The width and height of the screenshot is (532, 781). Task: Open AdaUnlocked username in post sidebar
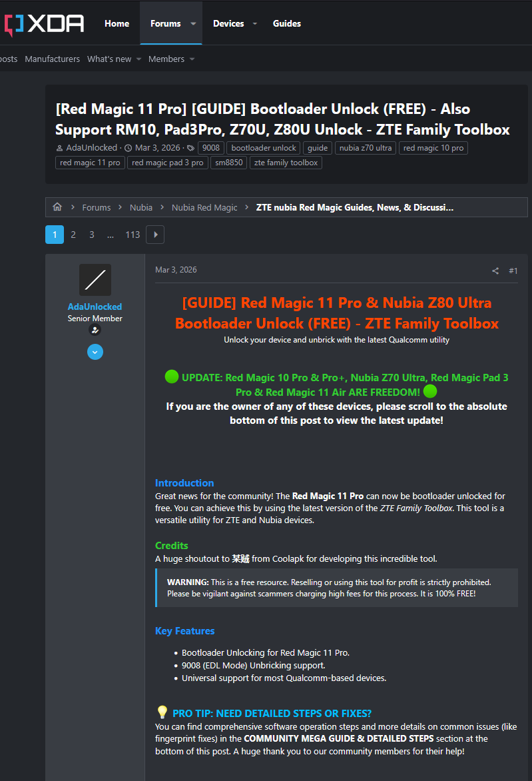pyautogui.click(x=95, y=307)
